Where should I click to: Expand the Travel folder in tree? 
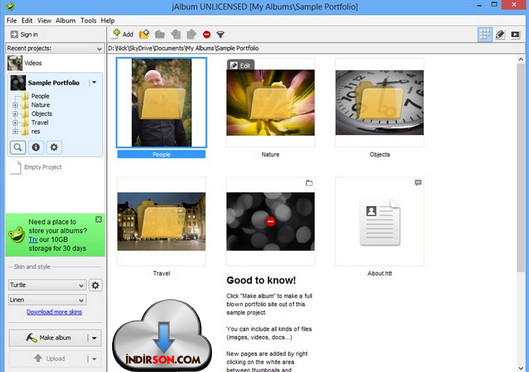[15, 122]
